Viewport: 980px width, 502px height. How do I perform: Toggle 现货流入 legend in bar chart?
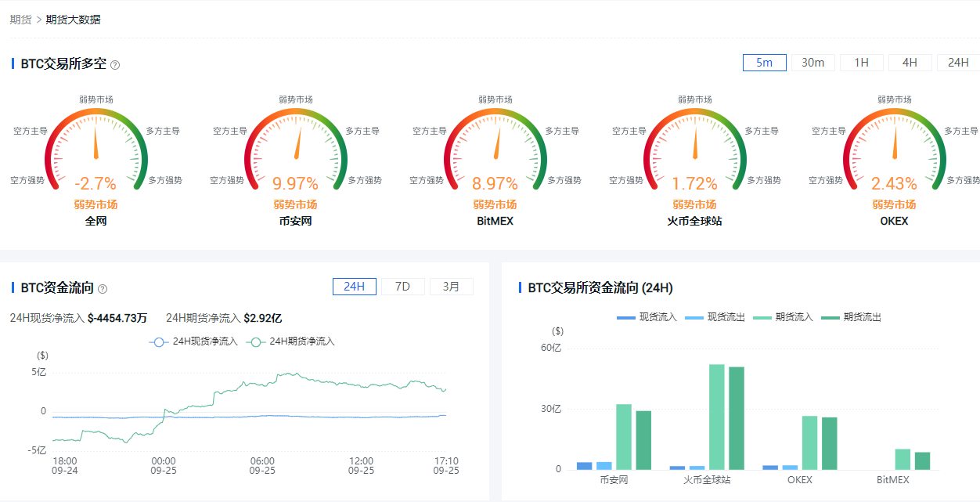(x=647, y=317)
